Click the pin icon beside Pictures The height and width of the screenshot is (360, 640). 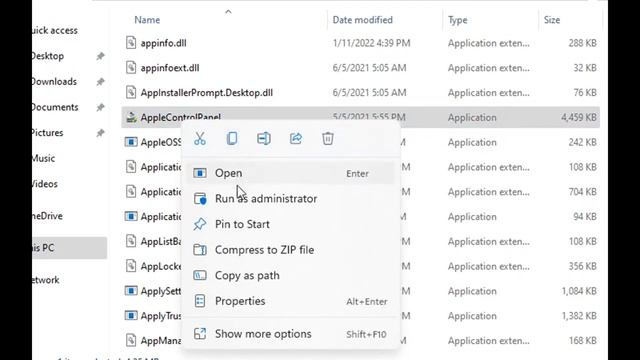tap(100, 133)
